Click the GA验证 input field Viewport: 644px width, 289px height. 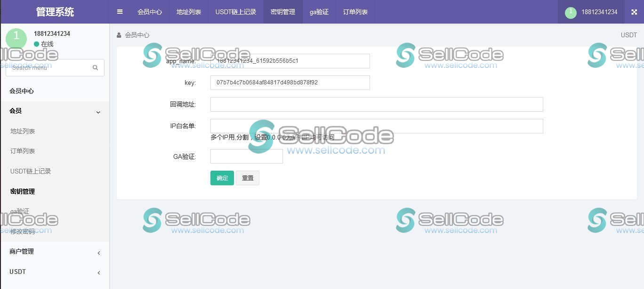(247, 156)
